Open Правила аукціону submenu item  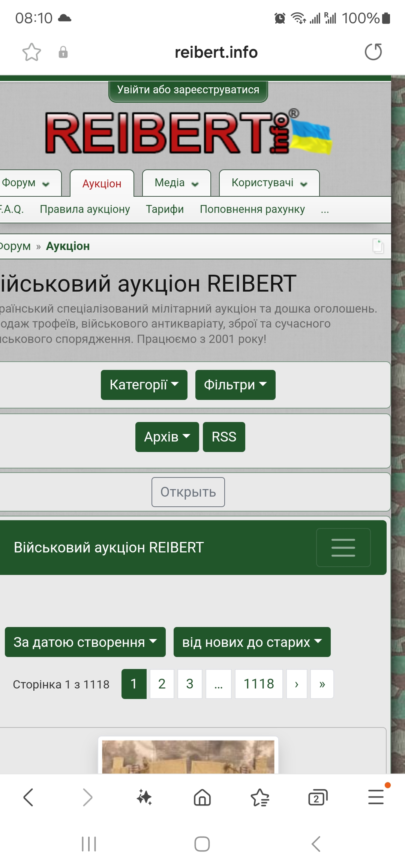85,209
